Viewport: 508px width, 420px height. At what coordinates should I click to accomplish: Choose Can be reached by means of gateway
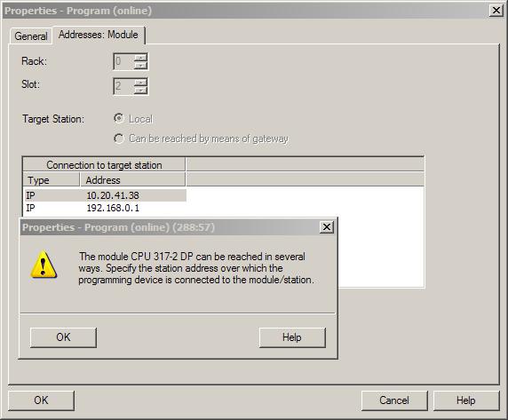point(119,139)
